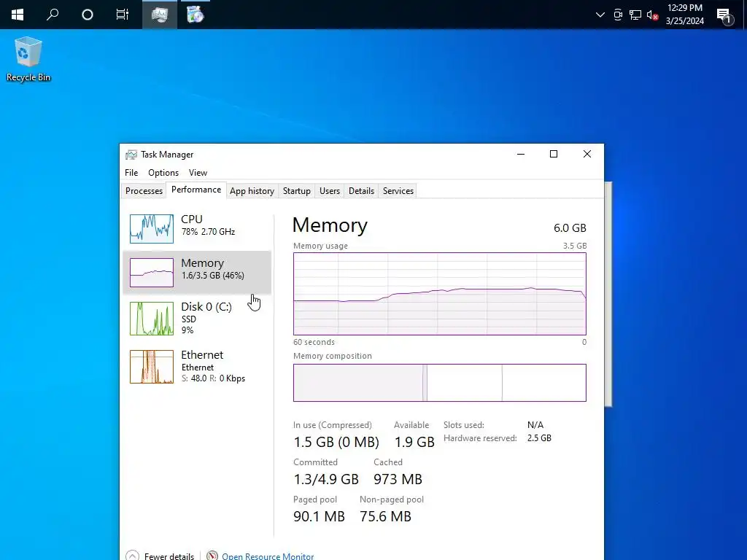The width and height of the screenshot is (747, 560).
Task: Minimize the Task Manager window
Action: click(521, 155)
